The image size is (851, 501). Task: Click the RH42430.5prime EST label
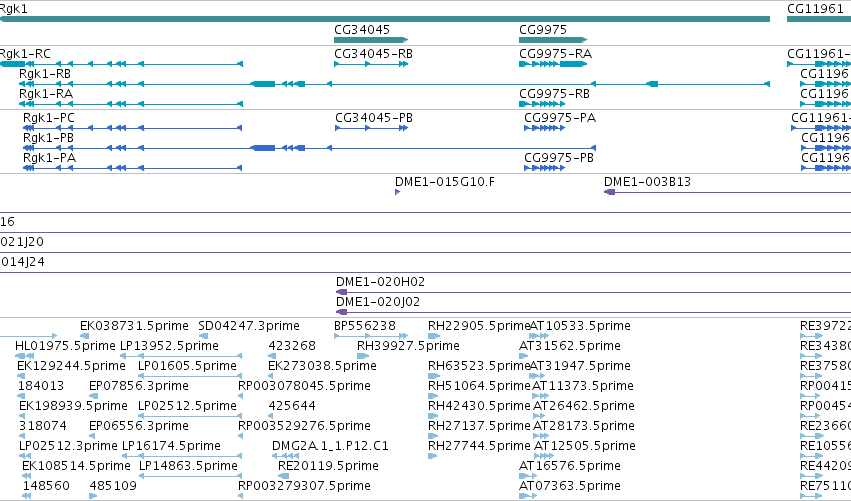(x=479, y=406)
